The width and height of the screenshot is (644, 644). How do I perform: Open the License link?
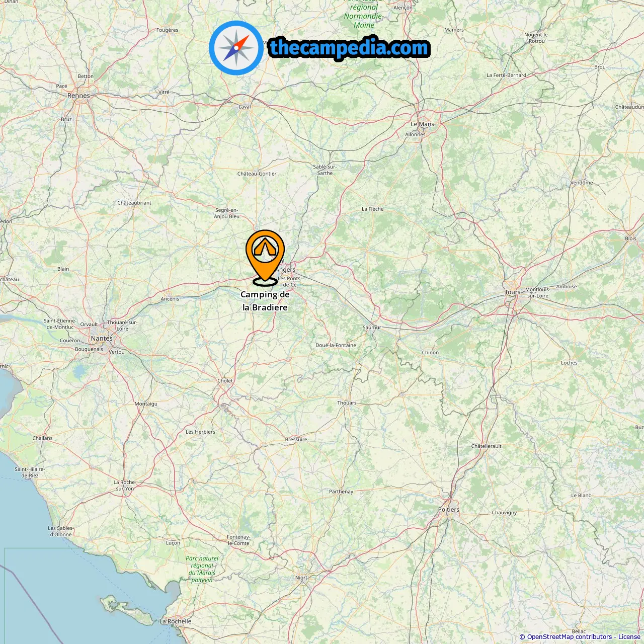point(629,637)
